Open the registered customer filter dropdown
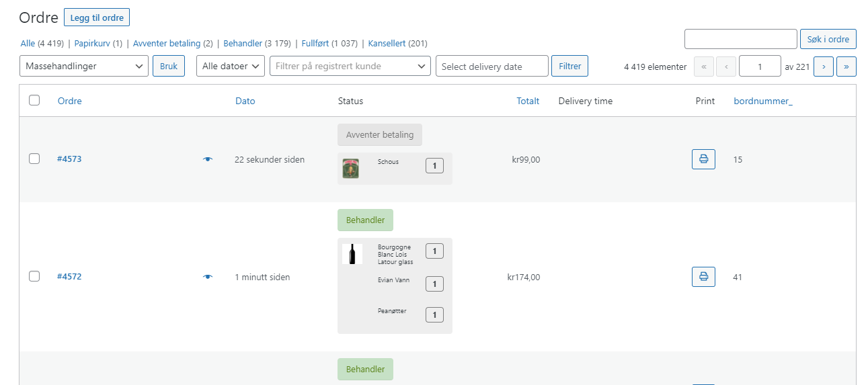Viewport: 868px width, 385px height. click(x=350, y=67)
